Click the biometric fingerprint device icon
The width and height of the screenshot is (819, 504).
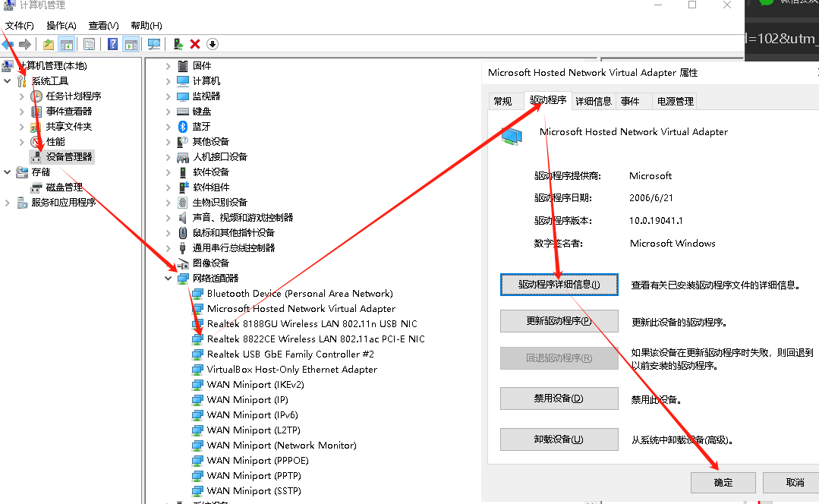point(183,202)
